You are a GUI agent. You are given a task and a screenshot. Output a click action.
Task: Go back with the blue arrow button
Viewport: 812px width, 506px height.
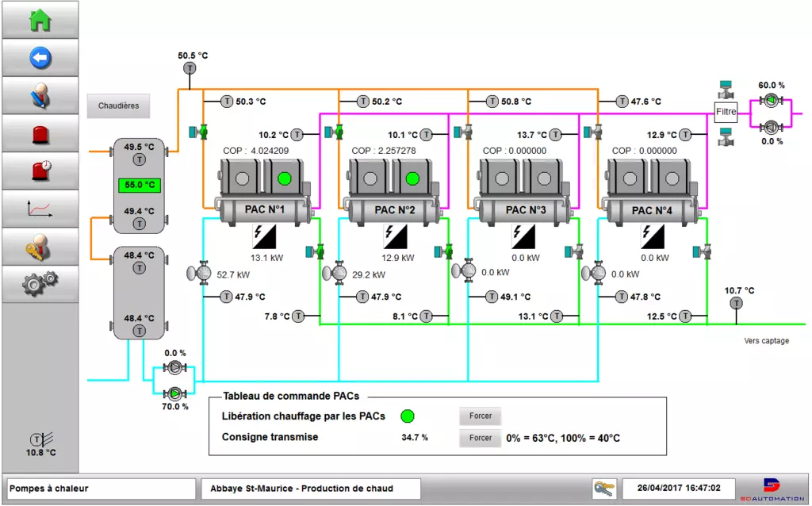pyautogui.click(x=40, y=57)
